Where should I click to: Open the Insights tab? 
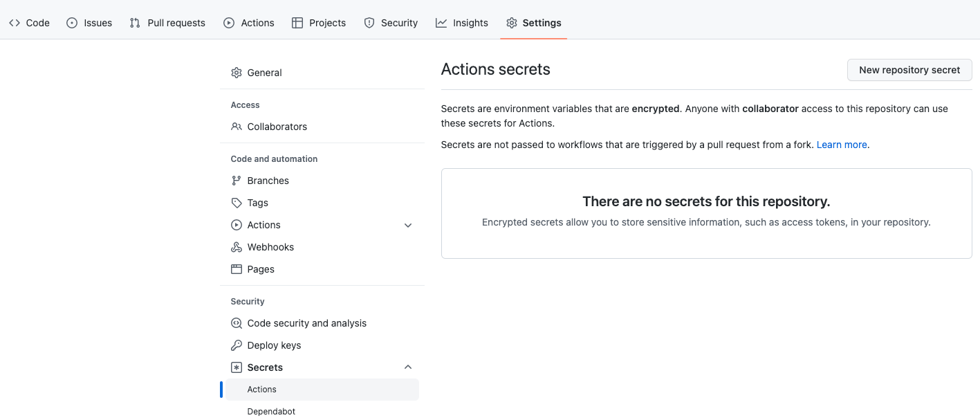[462, 23]
